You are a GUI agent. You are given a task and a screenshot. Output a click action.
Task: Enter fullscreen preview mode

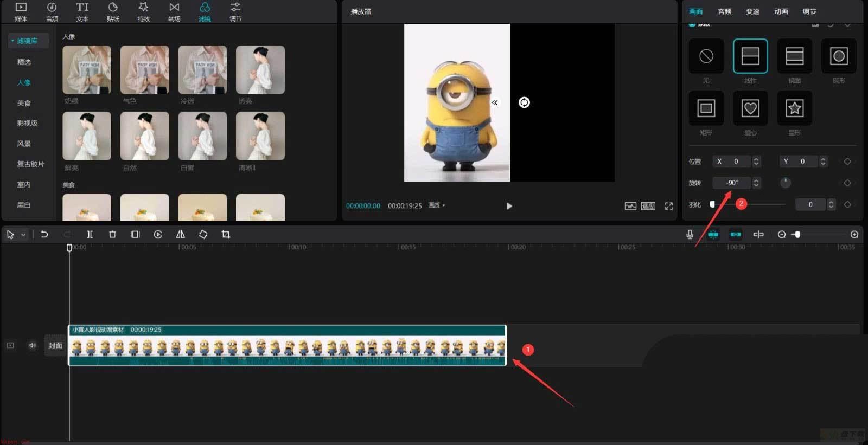[x=669, y=206]
